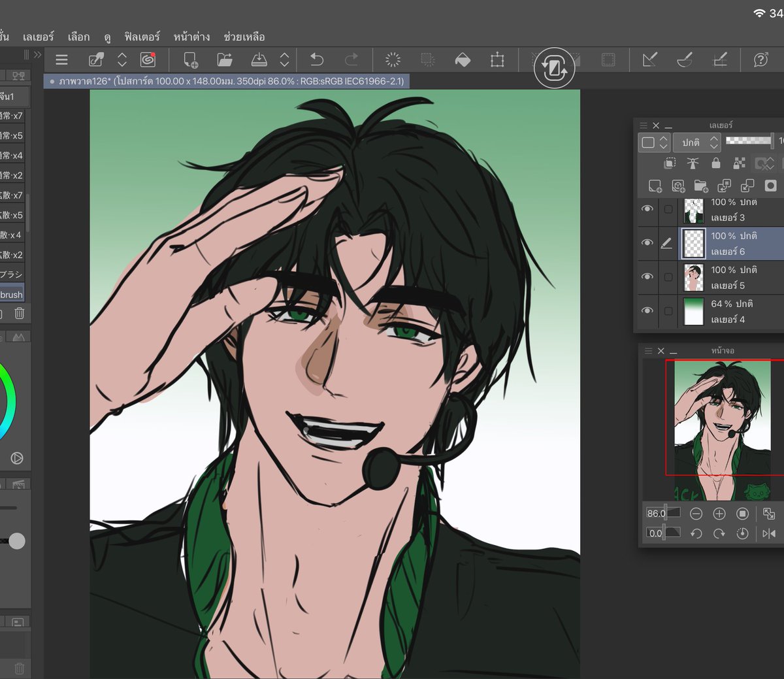Open a file with the folder icon
784x679 pixels.
click(225, 60)
